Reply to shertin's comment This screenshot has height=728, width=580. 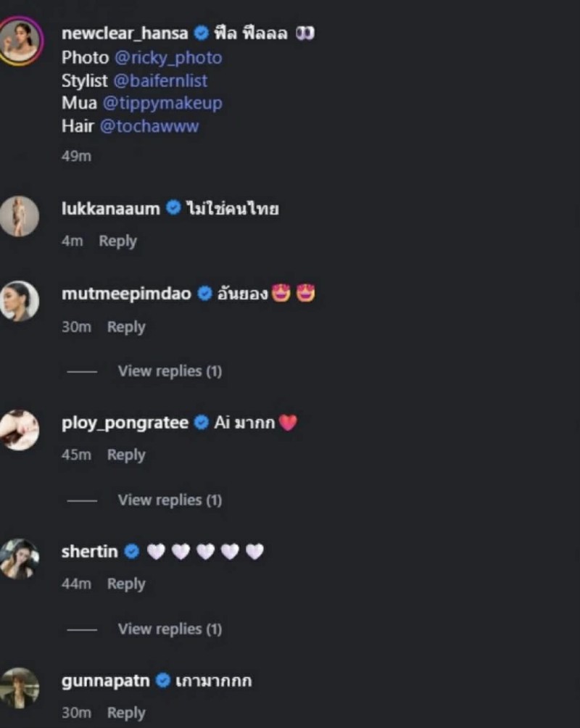click(x=126, y=584)
